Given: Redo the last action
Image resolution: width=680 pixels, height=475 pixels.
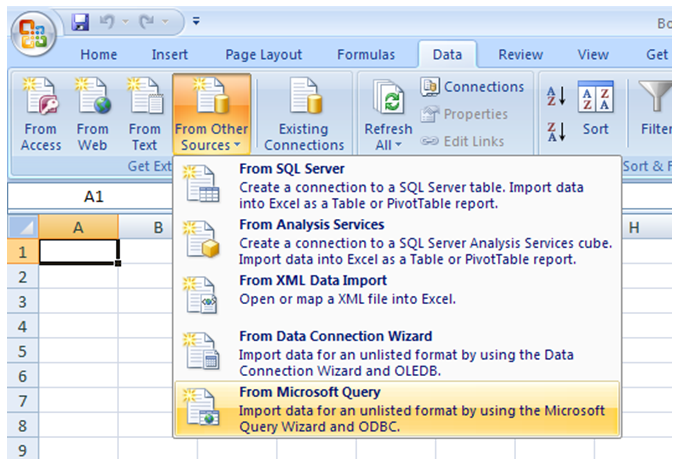Looking at the screenshot, I should pos(147,21).
